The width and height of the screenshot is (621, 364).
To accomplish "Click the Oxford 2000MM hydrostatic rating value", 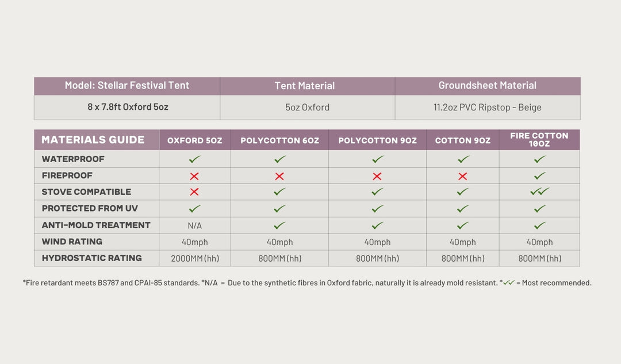I will 194,259.
